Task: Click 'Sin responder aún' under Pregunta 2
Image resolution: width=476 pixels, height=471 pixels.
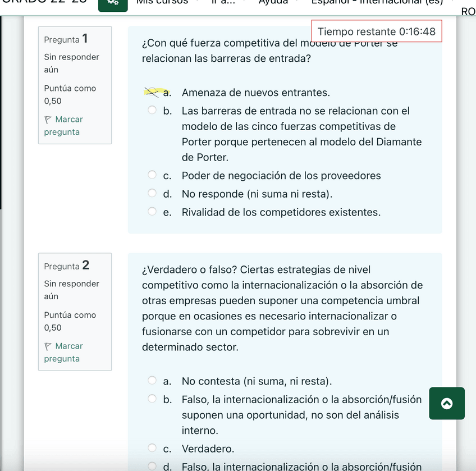Action: (x=72, y=290)
